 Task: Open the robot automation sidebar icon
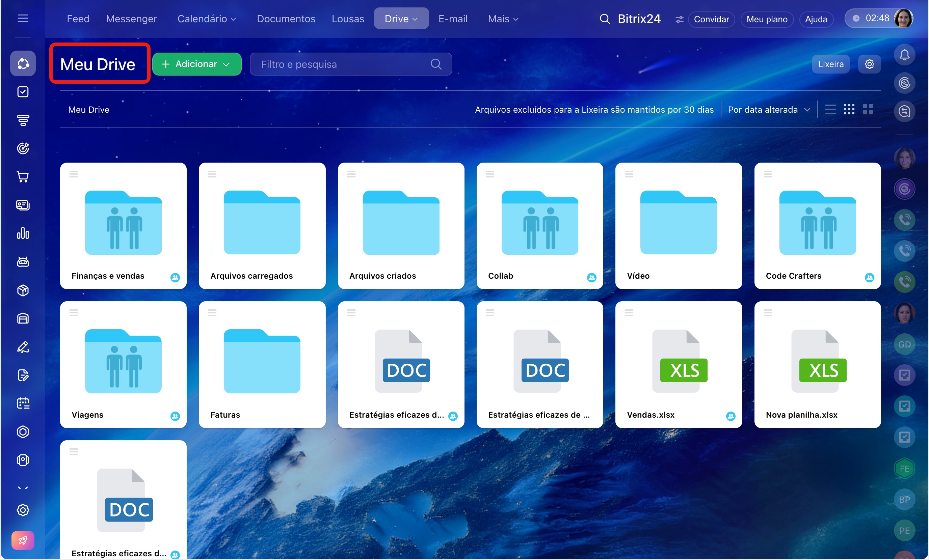pyautogui.click(x=23, y=261)
